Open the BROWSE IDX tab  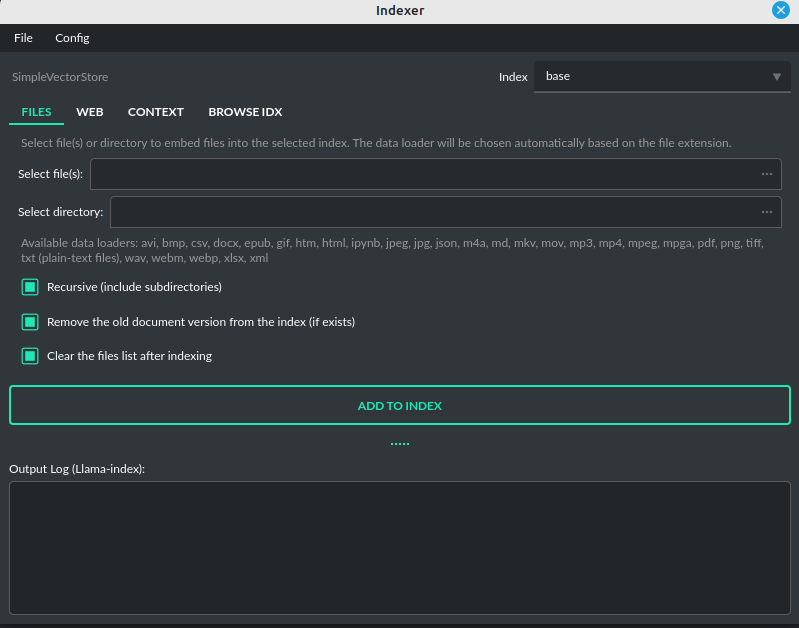pyautogui.click(x=245, y=112)
